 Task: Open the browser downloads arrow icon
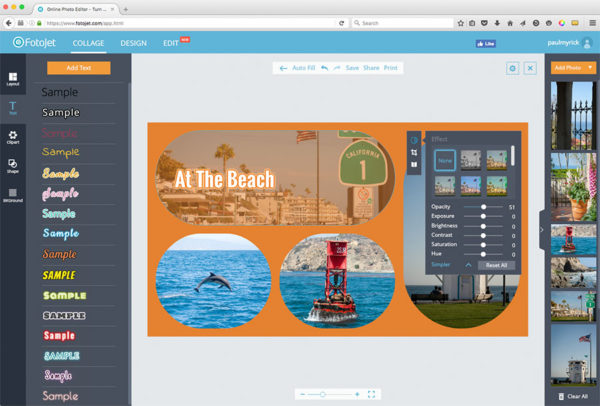click(x=497, y=23)
